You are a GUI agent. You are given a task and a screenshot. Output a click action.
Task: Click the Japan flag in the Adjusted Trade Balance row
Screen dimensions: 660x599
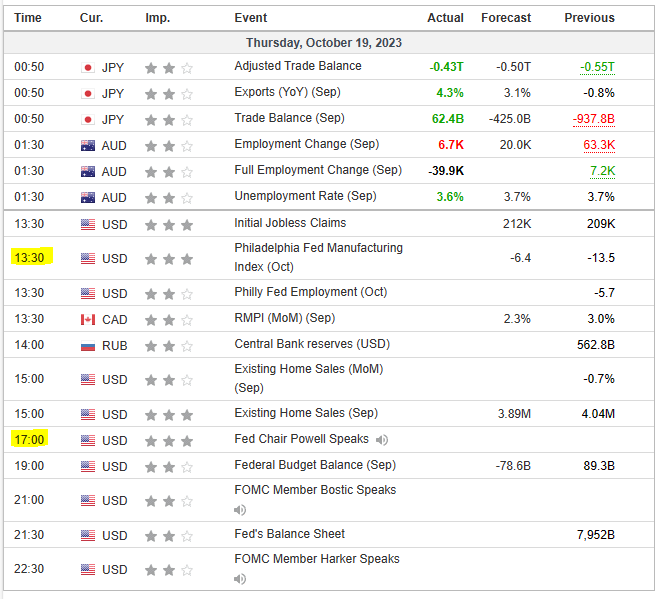88,67
